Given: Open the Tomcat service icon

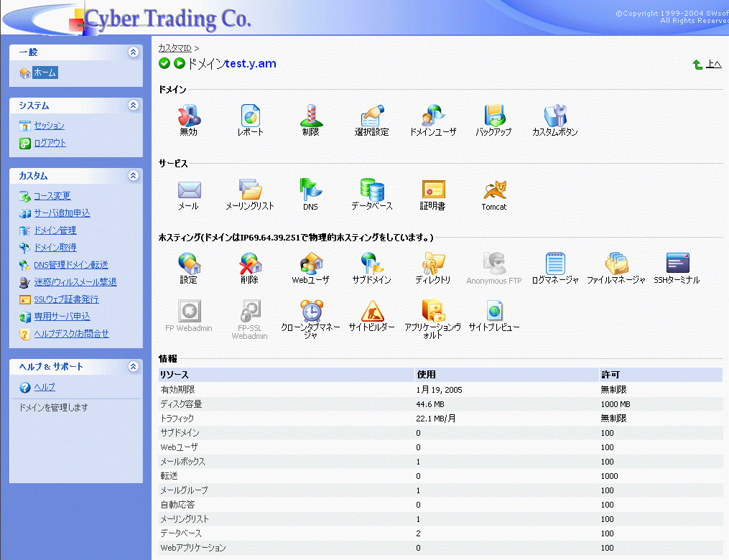Looking at the screenshot, I should click(x=493, y=191).
